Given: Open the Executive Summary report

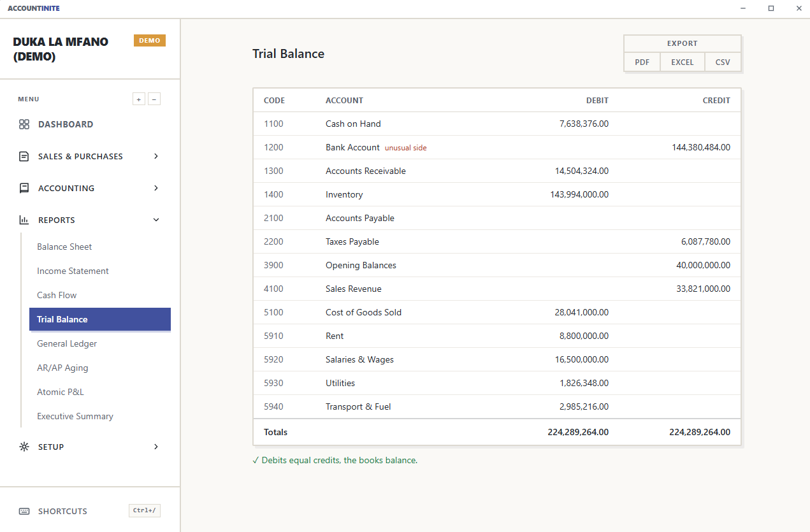Looking at the screenshot, I should pyautogui.click(x=75, y=416).
